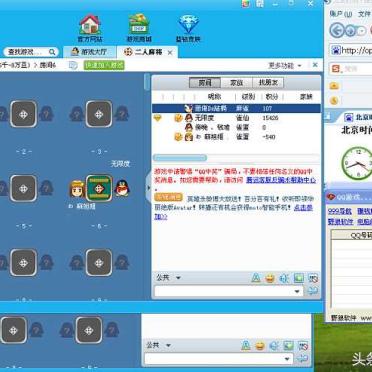Image resolution: width=372 pixels, height=372 pixels.
Task: Click the send arrow icon beside the chat input
Action: tap(313, 291)
